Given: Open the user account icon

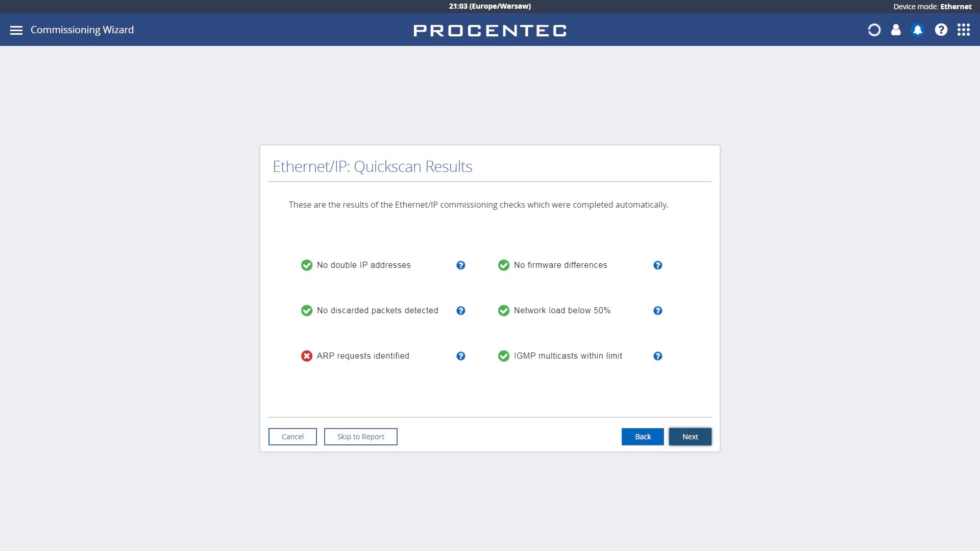Looking at the screenshot, I should click(x=896, y=30).
